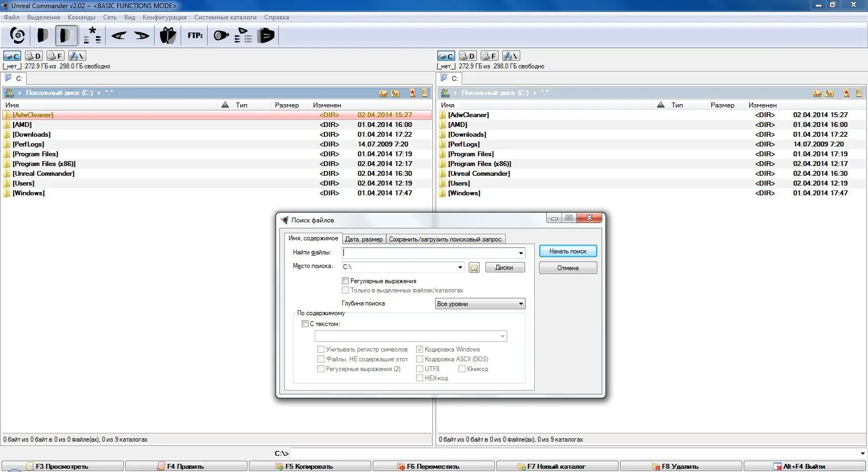Viewport: 868px width, 472px height.
Task: Click the asterisk select-group toolbar icon
Action: click(92, 36)
